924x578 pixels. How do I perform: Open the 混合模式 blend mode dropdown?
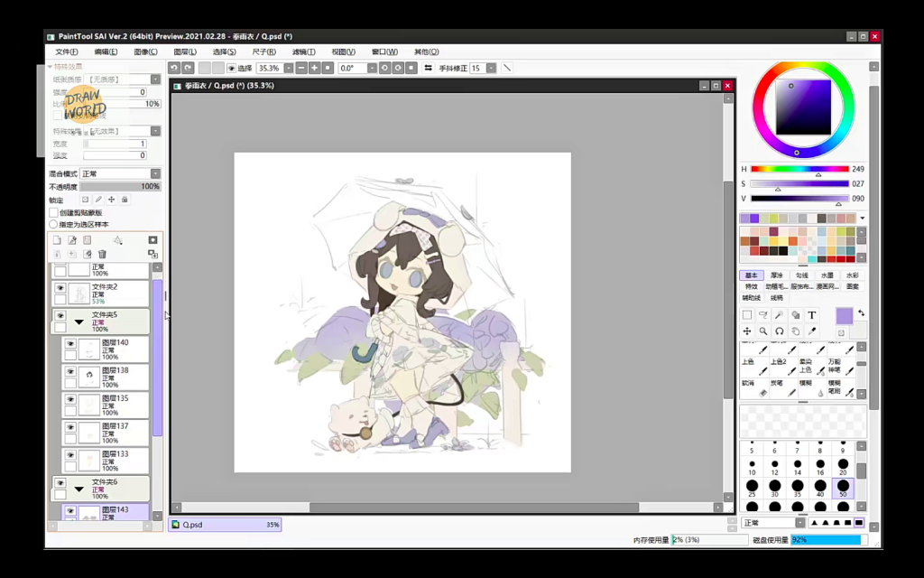pyautogui.click(x=155, y=173)
